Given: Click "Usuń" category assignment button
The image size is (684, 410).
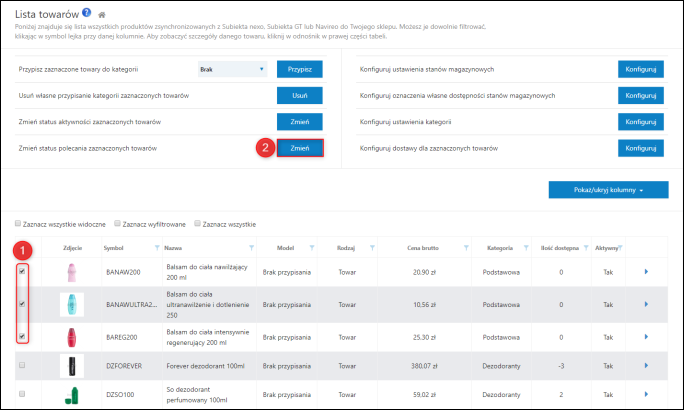Looking at the screenshot, I should coord(299,95).
